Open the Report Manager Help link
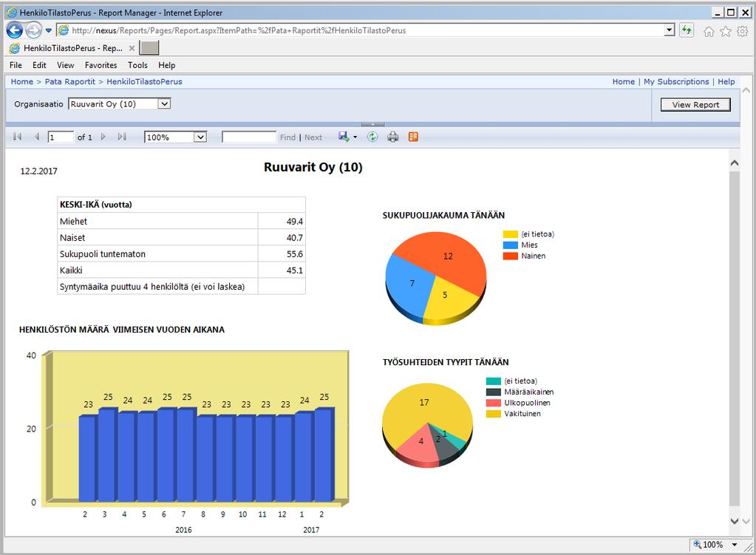756x555 pixels. click(x=726, y=81)
